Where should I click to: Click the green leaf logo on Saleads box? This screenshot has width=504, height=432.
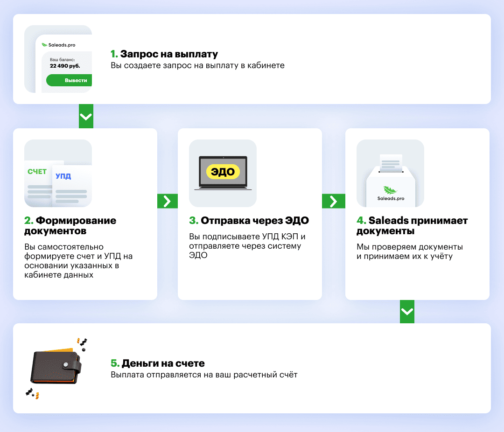coord(390,190)
